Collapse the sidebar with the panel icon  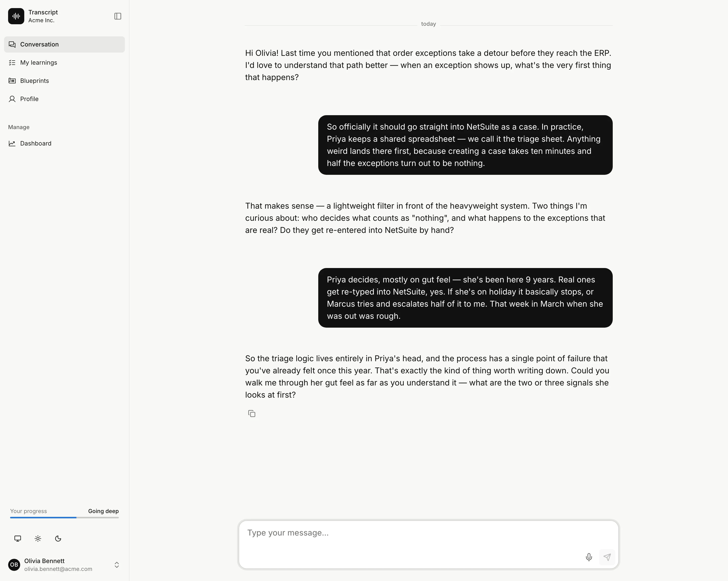click(118, 16)
